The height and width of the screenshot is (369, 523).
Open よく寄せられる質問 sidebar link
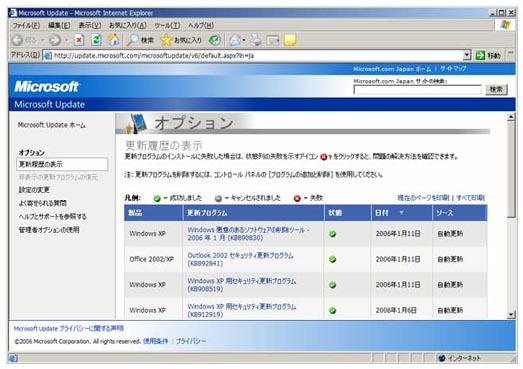pyautogui.click(x=42, y=203)
